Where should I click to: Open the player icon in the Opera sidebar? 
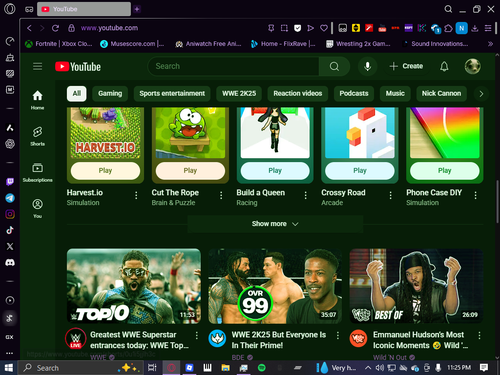[x=10, y=300]
